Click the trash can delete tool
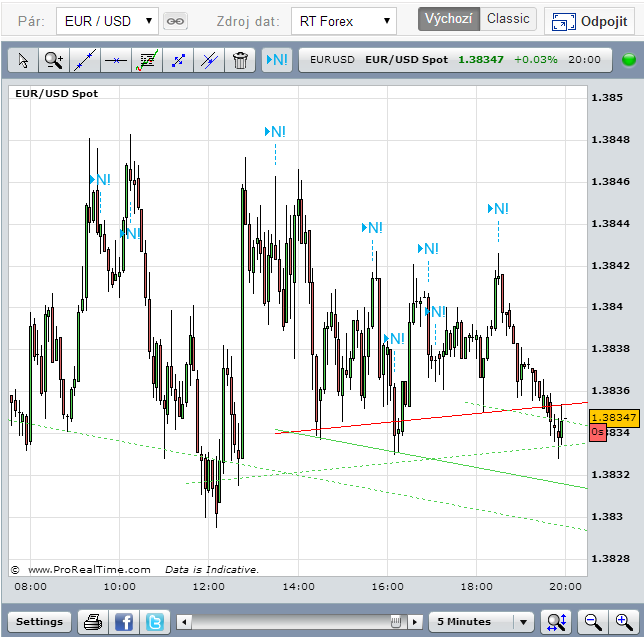The width and height of the screenshot is (644, 637). (x=240, y=60)
